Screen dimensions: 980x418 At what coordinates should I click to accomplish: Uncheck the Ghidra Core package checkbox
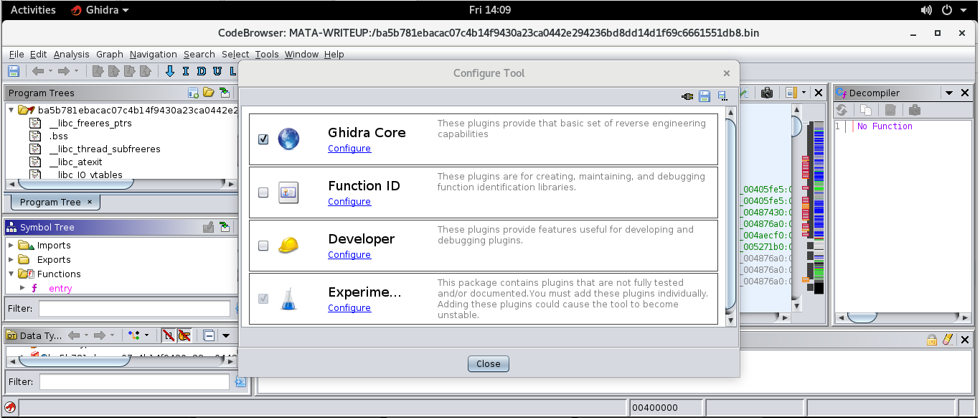pyautogui.click(x=263, y=139)
